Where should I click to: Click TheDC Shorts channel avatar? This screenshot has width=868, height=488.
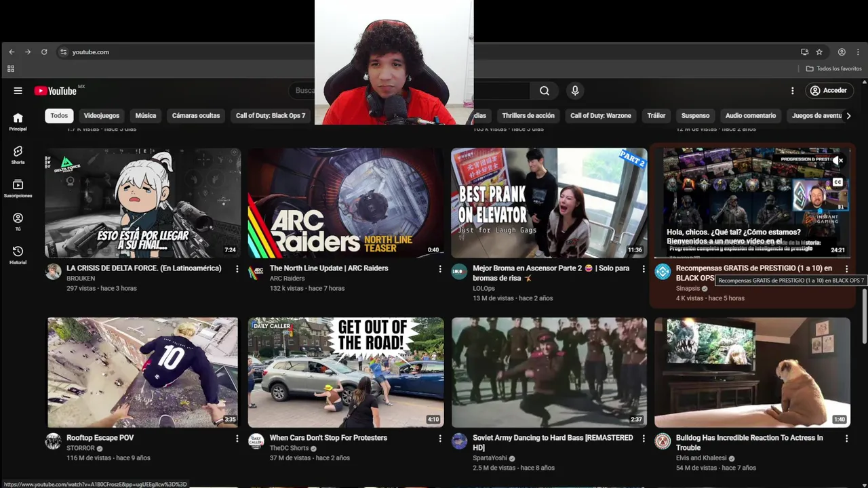(256, 442)
